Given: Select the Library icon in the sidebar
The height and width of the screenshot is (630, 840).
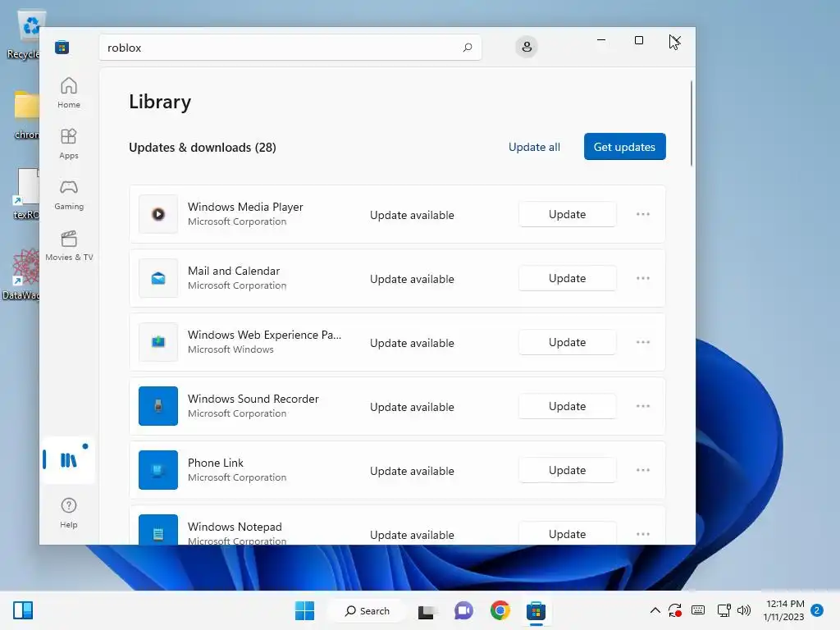Looking at the screenshot, I should [x=68, y=459].
